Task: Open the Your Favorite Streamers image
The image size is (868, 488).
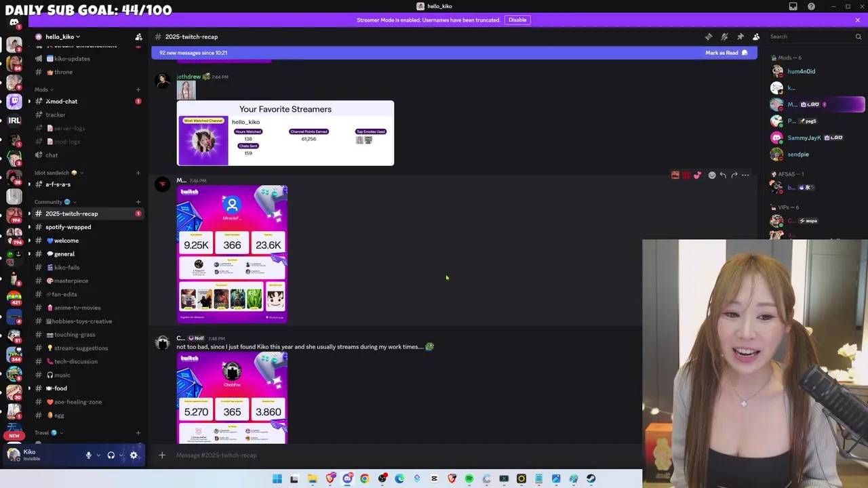Action: click(285, 134)
